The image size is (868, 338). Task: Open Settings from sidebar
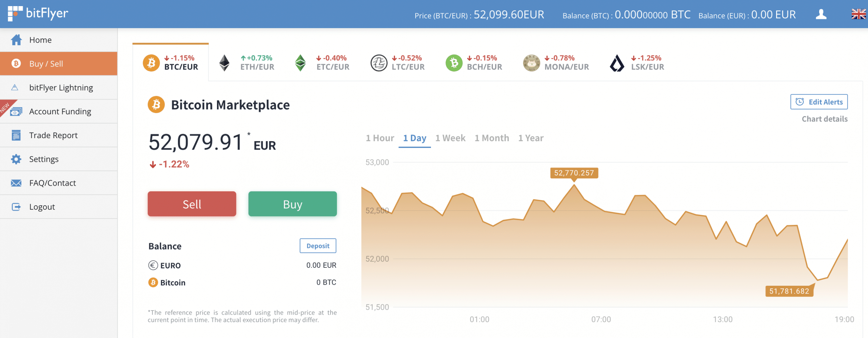pyautogui.click(x=59, y=159)
